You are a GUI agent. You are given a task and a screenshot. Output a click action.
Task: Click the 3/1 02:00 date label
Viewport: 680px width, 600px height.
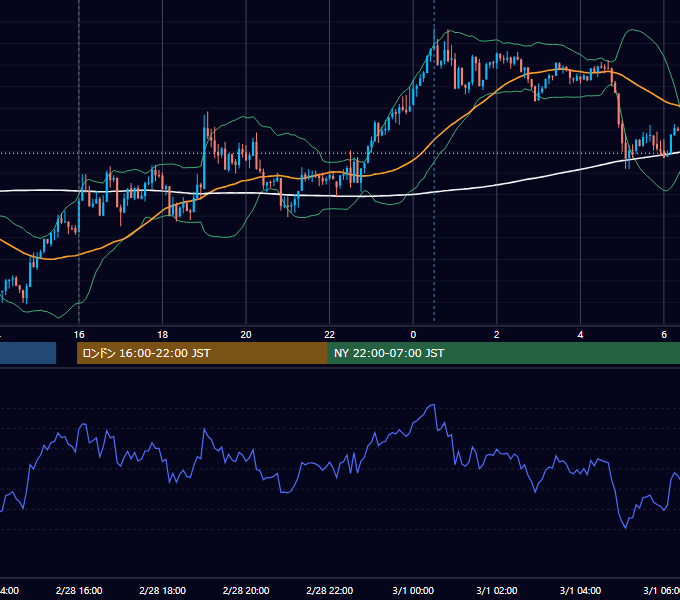pyautogui.click(x=497, y=590)
